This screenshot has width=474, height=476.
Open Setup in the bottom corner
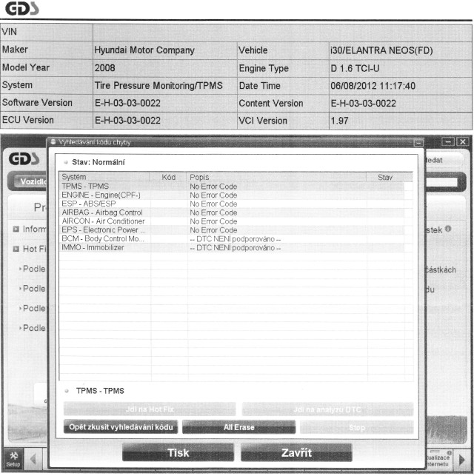coord(13,459)
